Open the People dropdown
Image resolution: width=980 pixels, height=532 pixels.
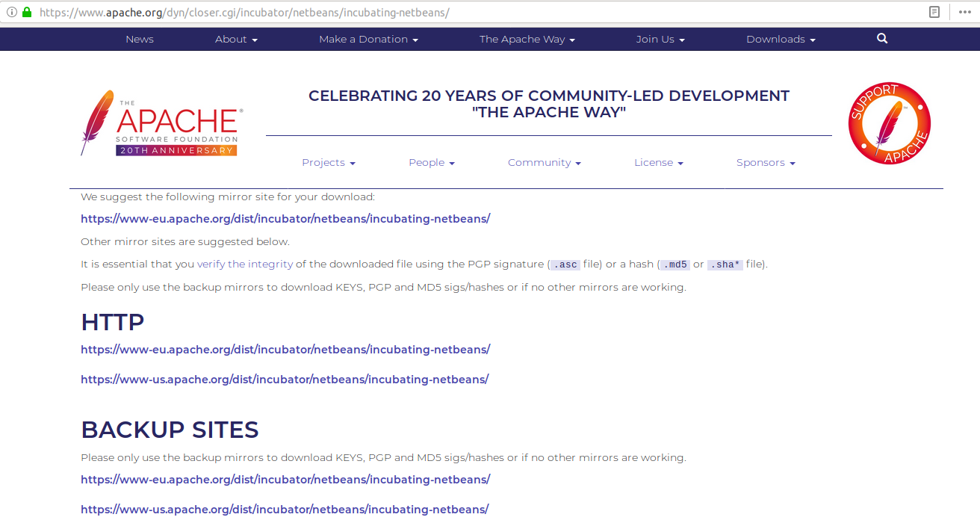tap(432, 163)
